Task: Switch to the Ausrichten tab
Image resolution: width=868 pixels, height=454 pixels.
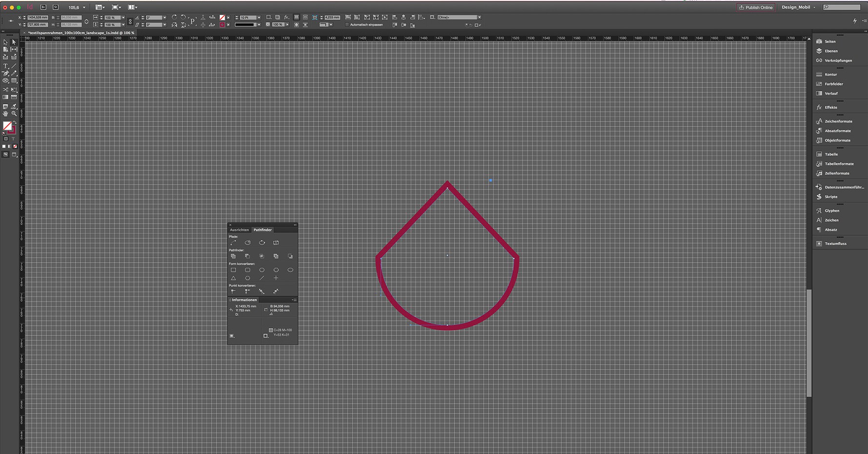Action: (239, 229)
